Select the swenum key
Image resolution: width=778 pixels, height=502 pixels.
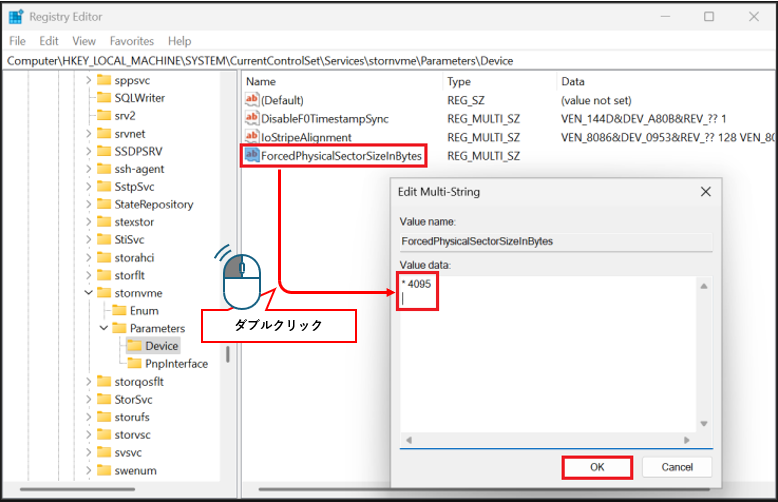tap(135, 470)
